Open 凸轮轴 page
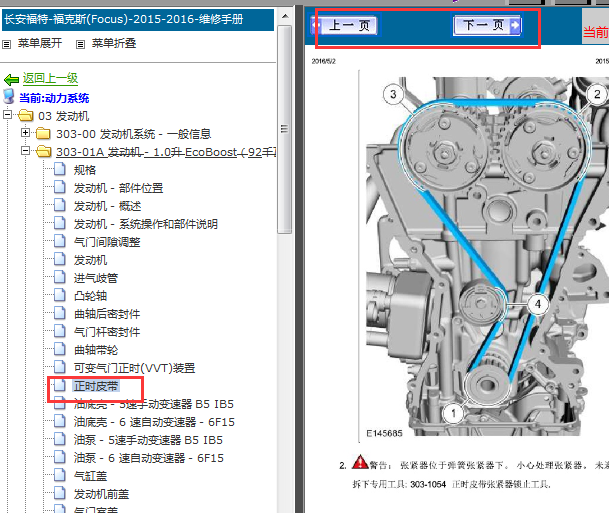 (x=90, y=296)
